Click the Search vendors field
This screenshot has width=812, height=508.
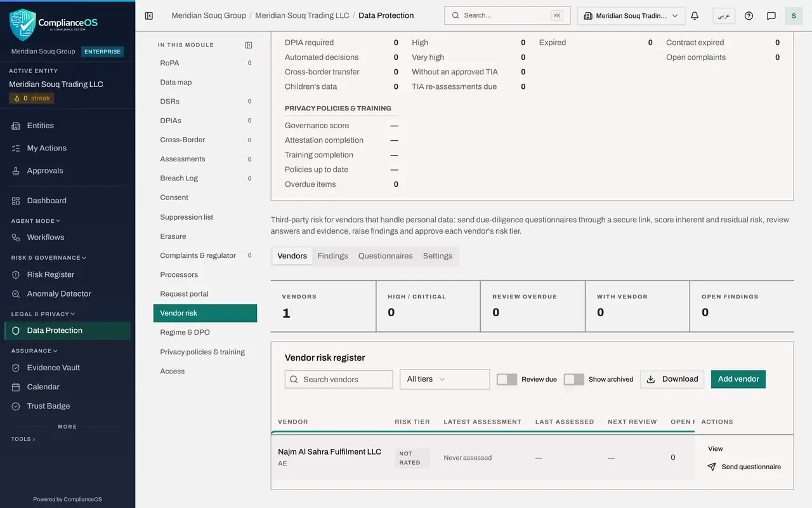(339, 379)
